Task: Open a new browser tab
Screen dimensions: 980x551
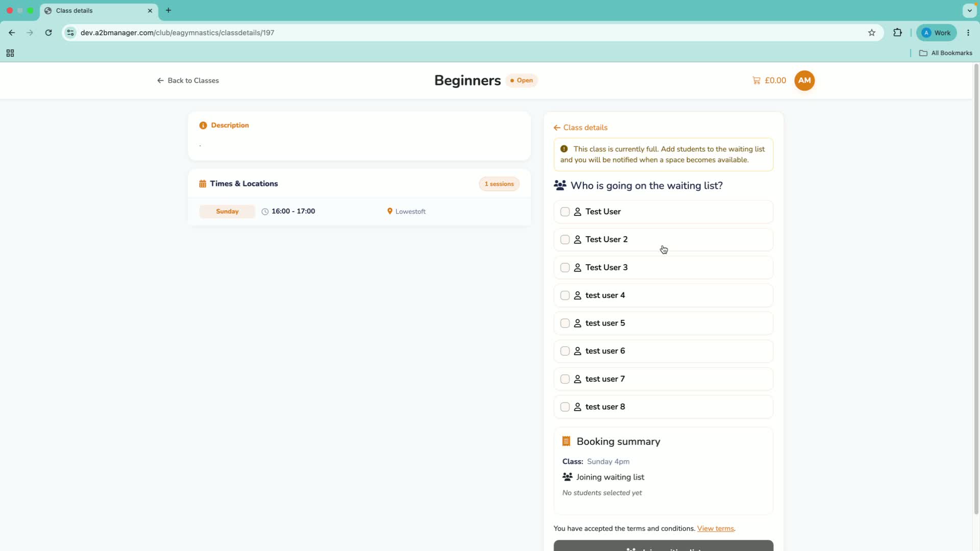Action: [x=168, y=10]
